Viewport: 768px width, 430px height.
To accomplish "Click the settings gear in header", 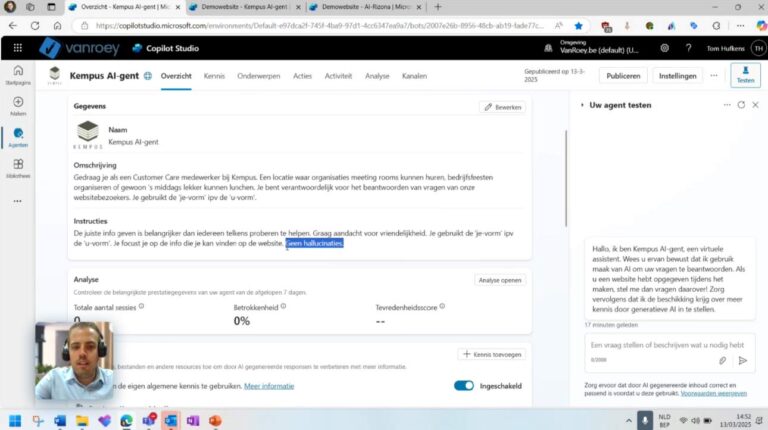I will point(665,48).
